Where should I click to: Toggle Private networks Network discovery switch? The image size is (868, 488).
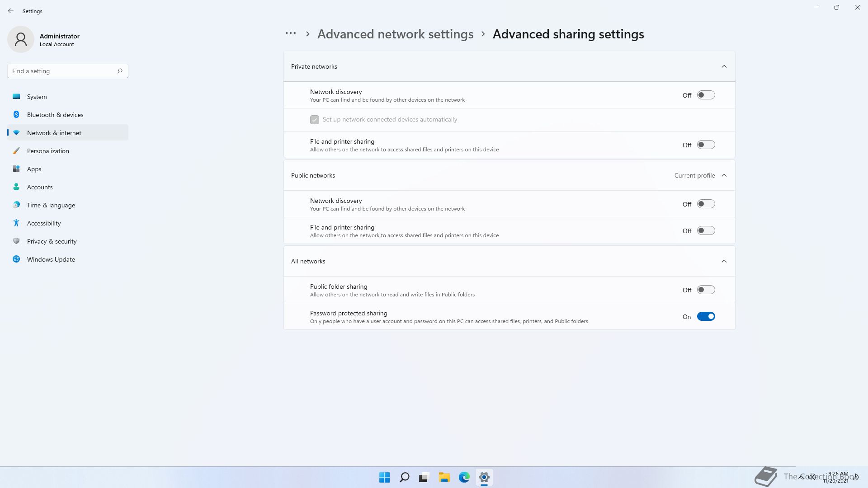click(706, 95)
